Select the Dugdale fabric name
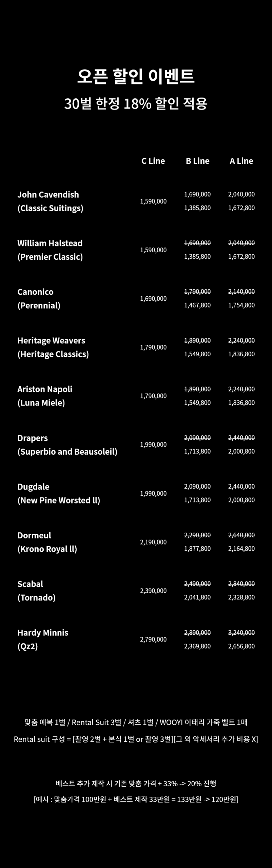The height and width of the screenshot is (868, 272). pos(33,487)
